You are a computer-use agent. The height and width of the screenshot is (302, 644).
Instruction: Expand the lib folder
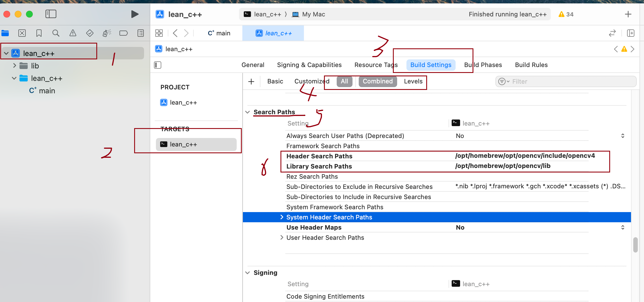pyautogui.click(x=15, y=66)
